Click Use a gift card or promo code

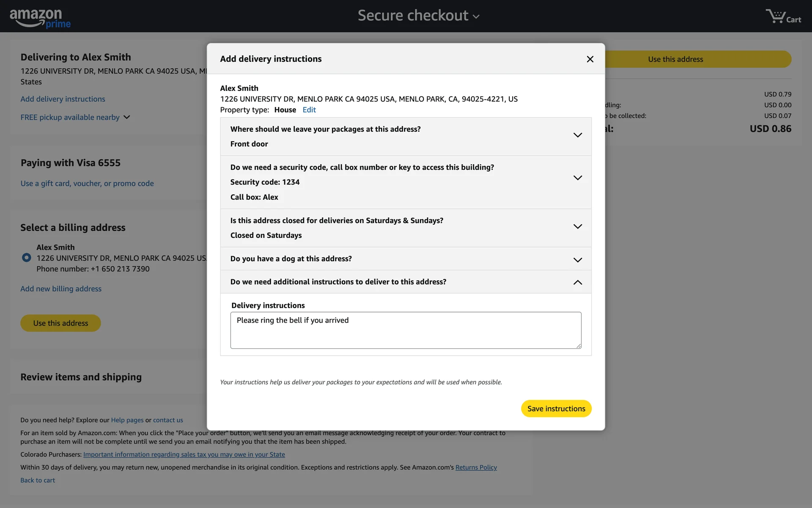pyautogui.click(x=87, y=183)
